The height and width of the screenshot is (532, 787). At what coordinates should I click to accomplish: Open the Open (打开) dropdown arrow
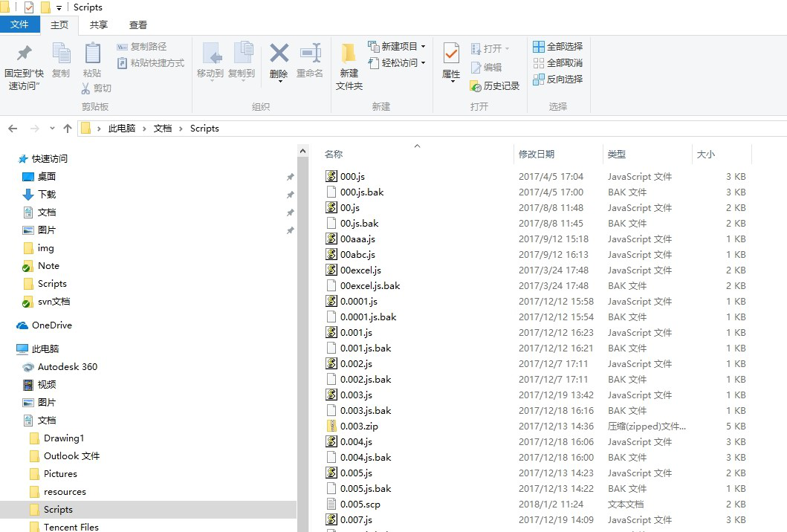pos(507,49)
